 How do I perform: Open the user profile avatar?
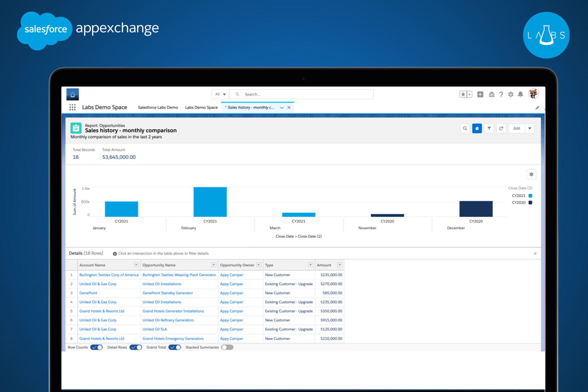(534, 94)
